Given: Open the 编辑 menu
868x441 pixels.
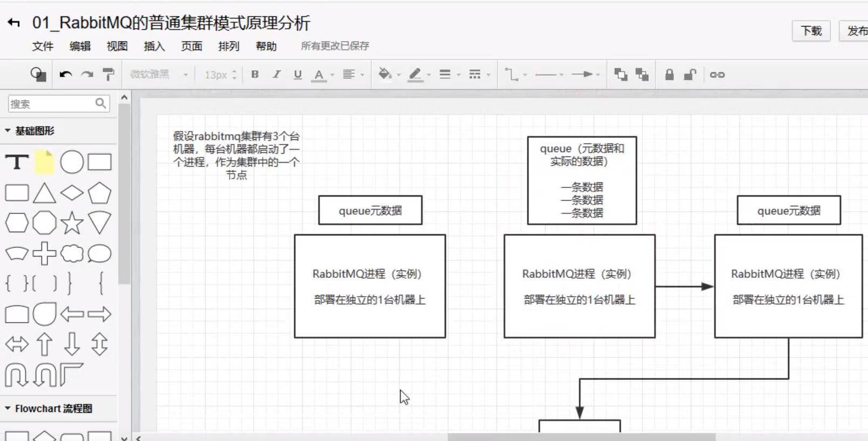Looking at the screenshot, I should tap(80, 46).
